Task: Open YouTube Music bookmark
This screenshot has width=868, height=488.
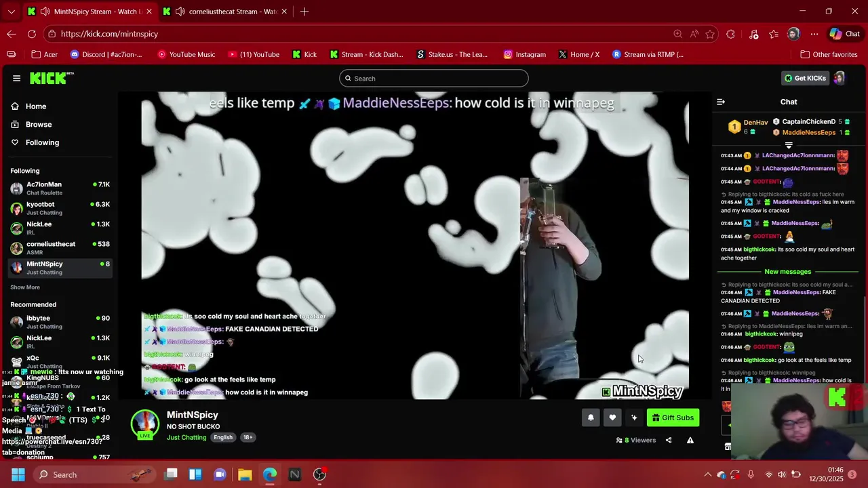Action: pos(186,54)
